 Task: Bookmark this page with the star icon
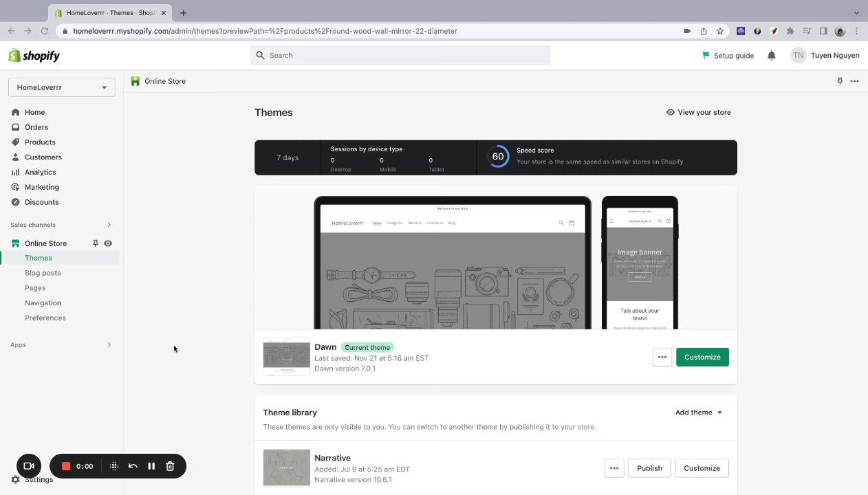point(720,31)
